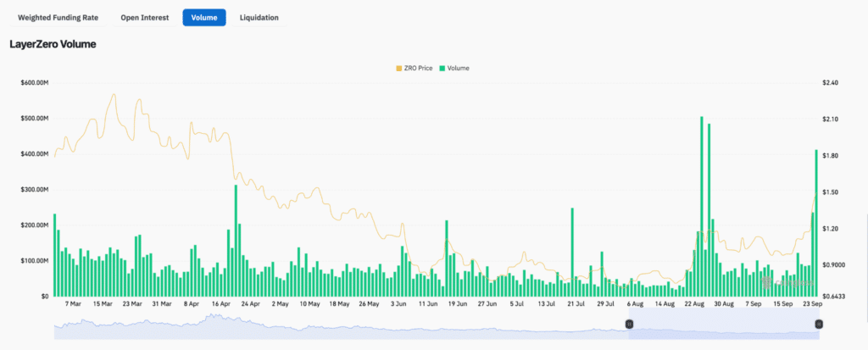This screenshot has width=868, height=350.
Task: Click the 3 Jun date label
Action: point(398,304)
